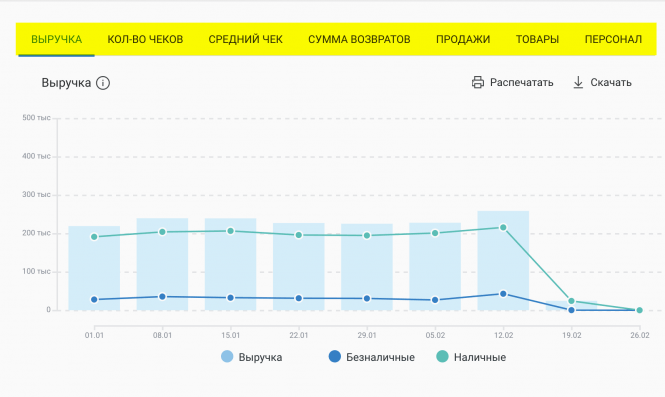Image resolution: width=665 pixels, height=397 pixels.
Task: Click the Безналичные data point for 08.01
Action: pos(162,296)
